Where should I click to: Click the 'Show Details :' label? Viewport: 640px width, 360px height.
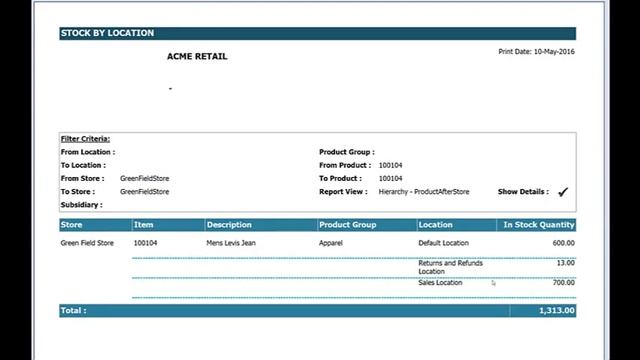tap(523, 191)
